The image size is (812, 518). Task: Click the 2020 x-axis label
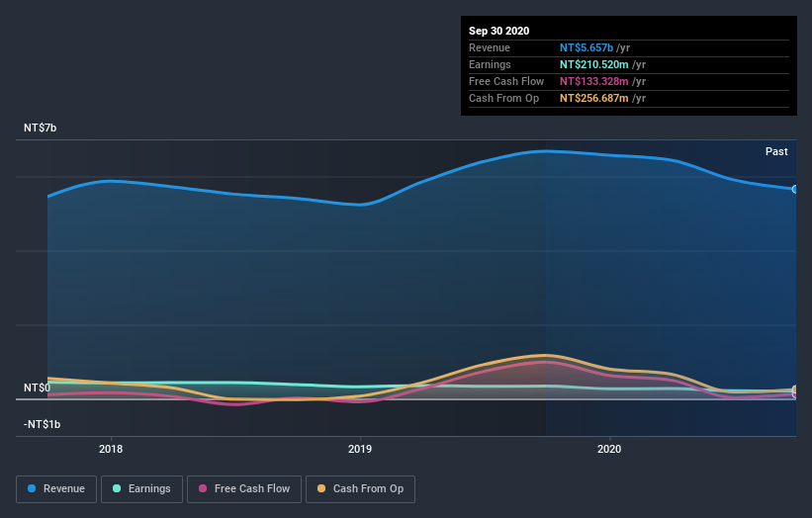point(609,449)
